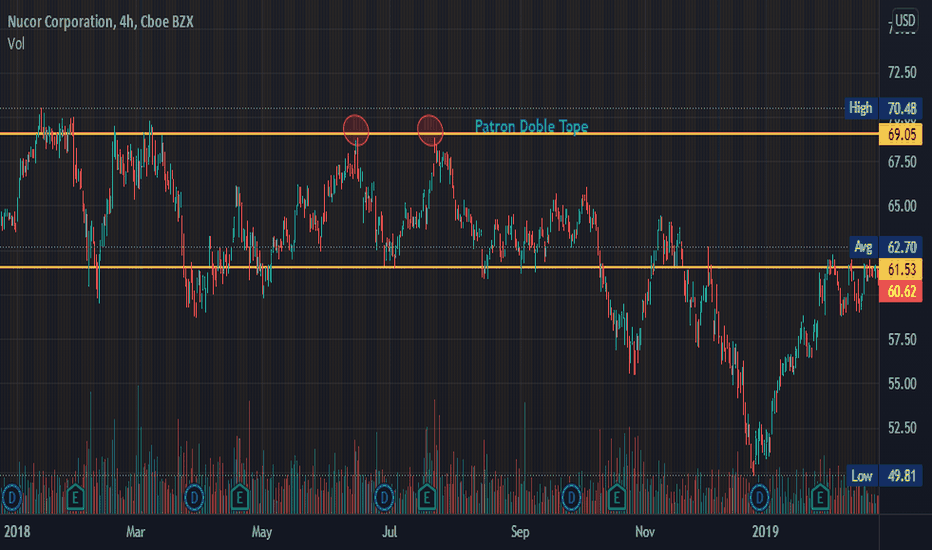Click the 2018 time axis label
The image size is (932, 550).
point(17,531)
